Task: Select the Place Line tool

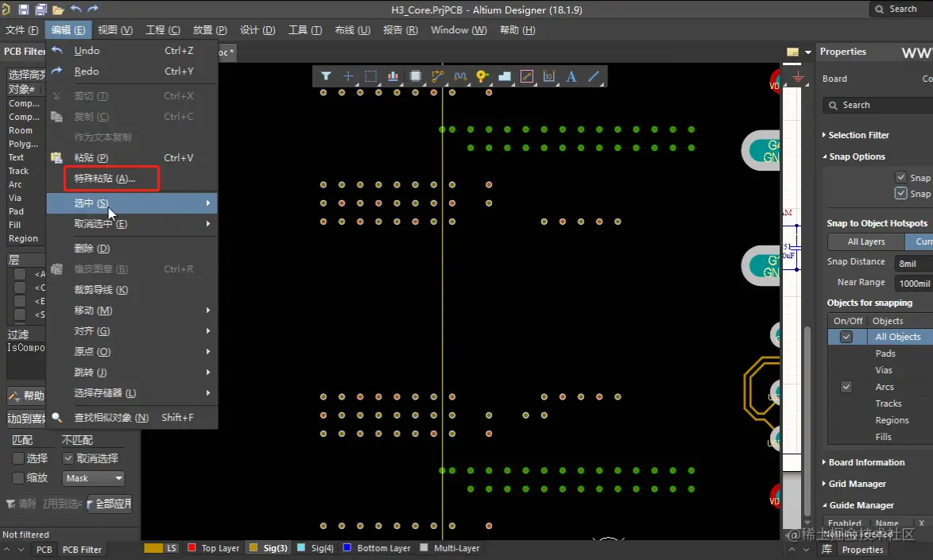Action: tap(594, 76)
